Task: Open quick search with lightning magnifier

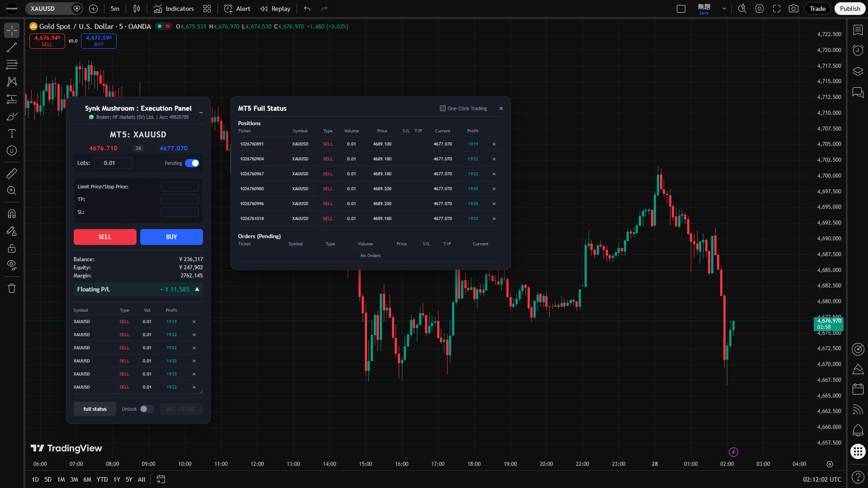Action: (x=742, y=9)
